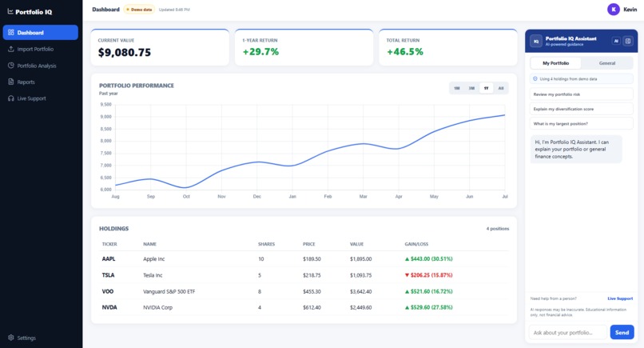The width and height of the screenshot is (644, 348).
Task: Select the 1Y chart range
Action: [487, 88]
